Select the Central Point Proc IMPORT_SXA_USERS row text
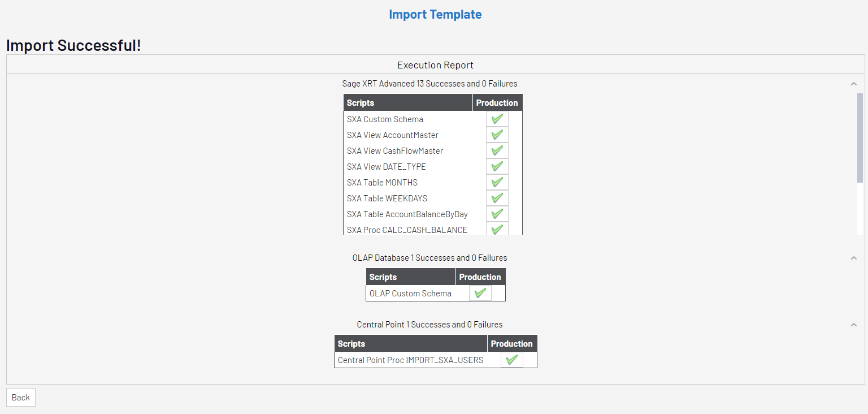Viewport: 868px width, 414px height. 410,360
